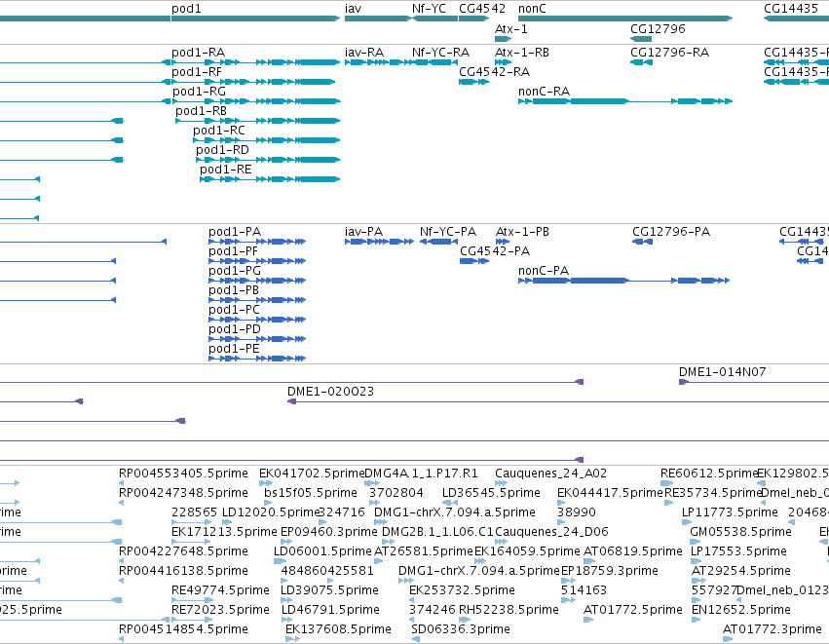Screen dimensions: 829x644
Task: Click the GM05538.5prime EST label
Action: [x=740, y=532]
